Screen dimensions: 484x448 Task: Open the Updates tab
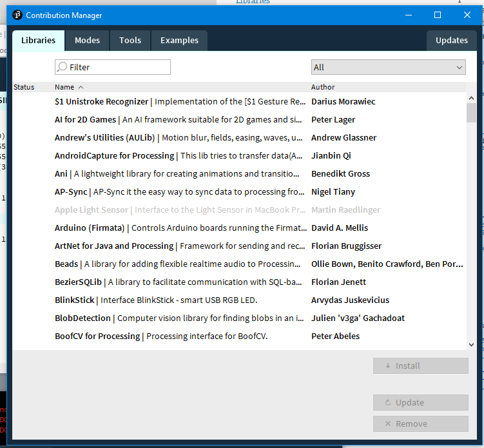(x=452, y=41)
